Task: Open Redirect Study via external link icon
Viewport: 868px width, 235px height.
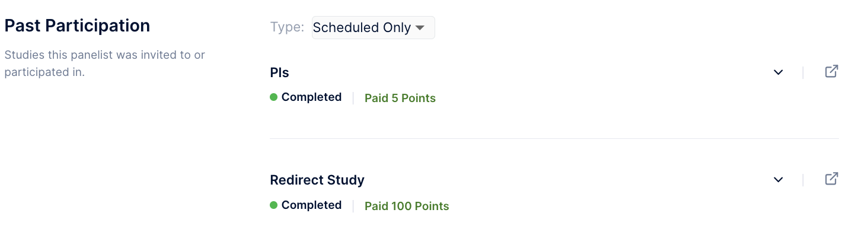Action: pos(832,179)
